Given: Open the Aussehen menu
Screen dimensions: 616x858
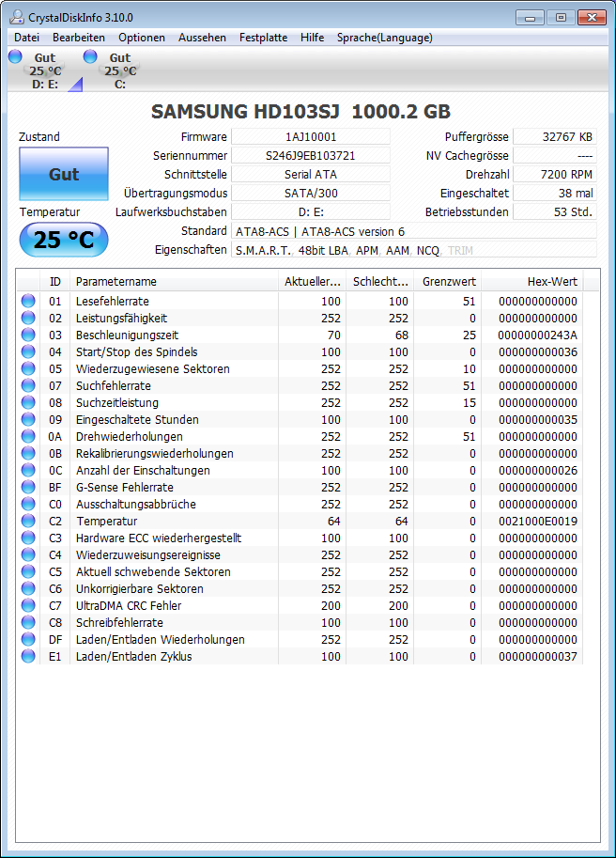Looking at the screenshot, I should coord(202,38).
